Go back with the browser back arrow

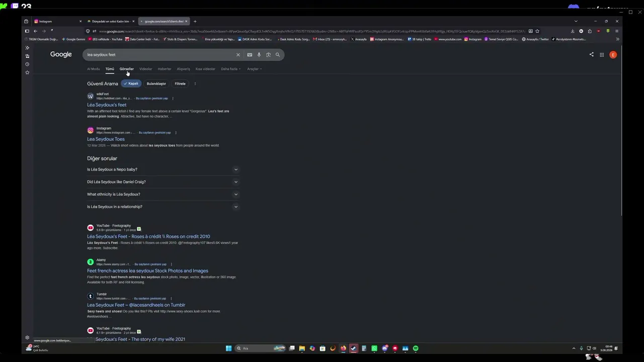pos(35,31)
